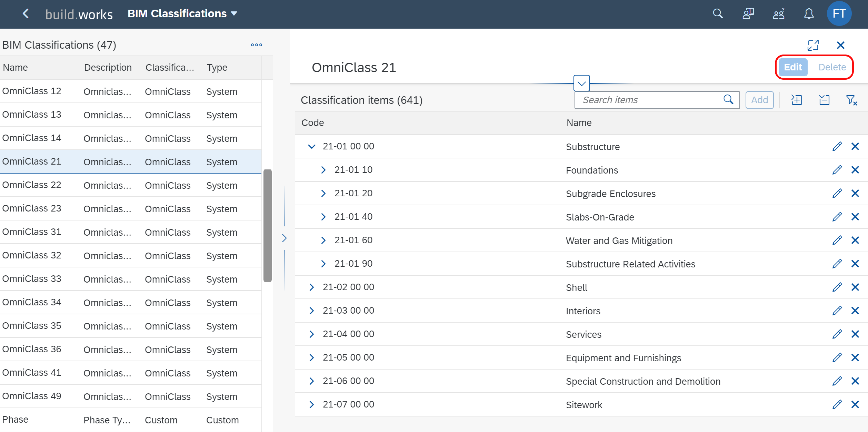This screenshot has width=868, height=432.
Task: Click the panel splitter arrow
Action: pos(284,238)
